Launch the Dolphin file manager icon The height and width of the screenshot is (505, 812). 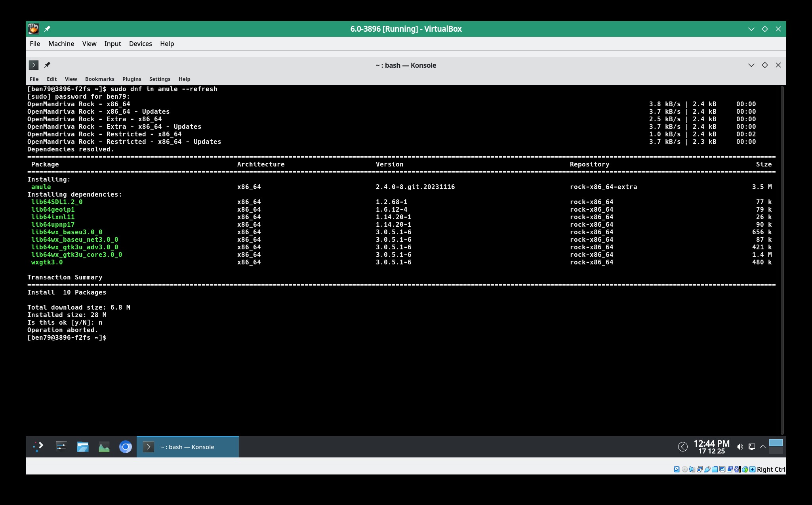[82, 447]
